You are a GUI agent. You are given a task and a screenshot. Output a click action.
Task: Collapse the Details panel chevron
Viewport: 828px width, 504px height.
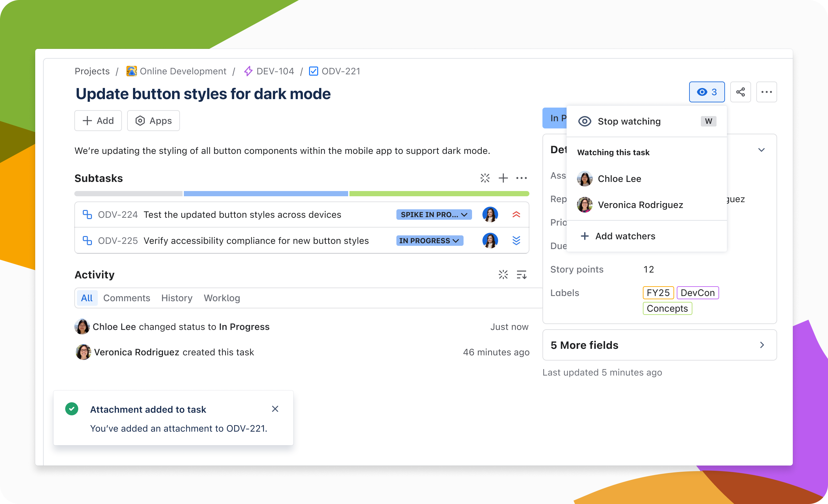coord(761,150)
